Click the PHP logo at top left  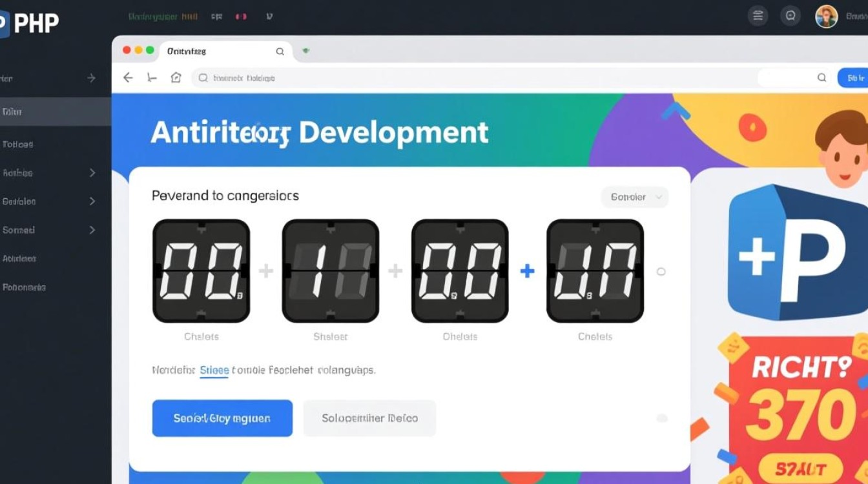click(30, 23)
